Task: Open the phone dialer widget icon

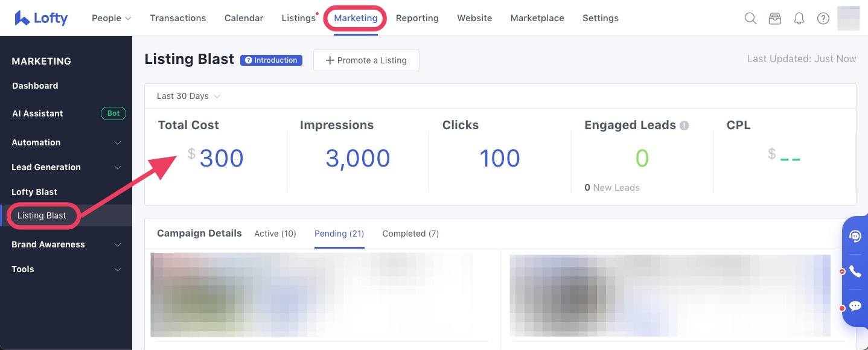Action: [855, 272]
